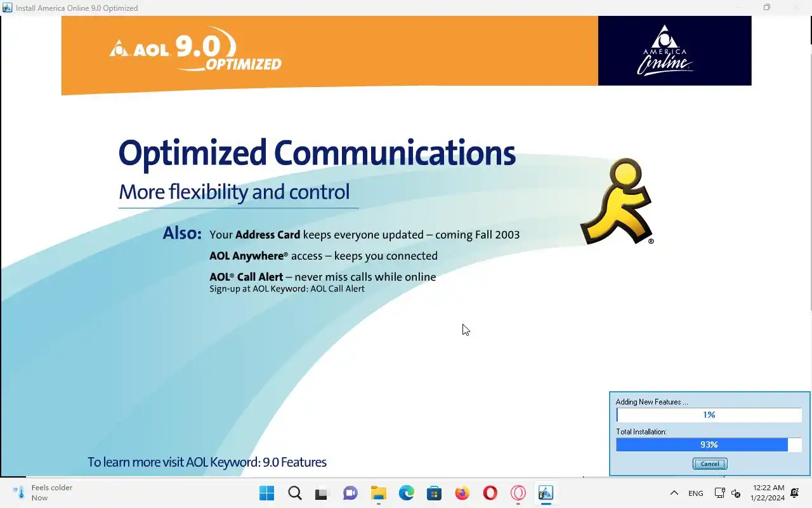
Task: Show hidden system tray icons
Action: pyautogui.click(x=674, y=493)
